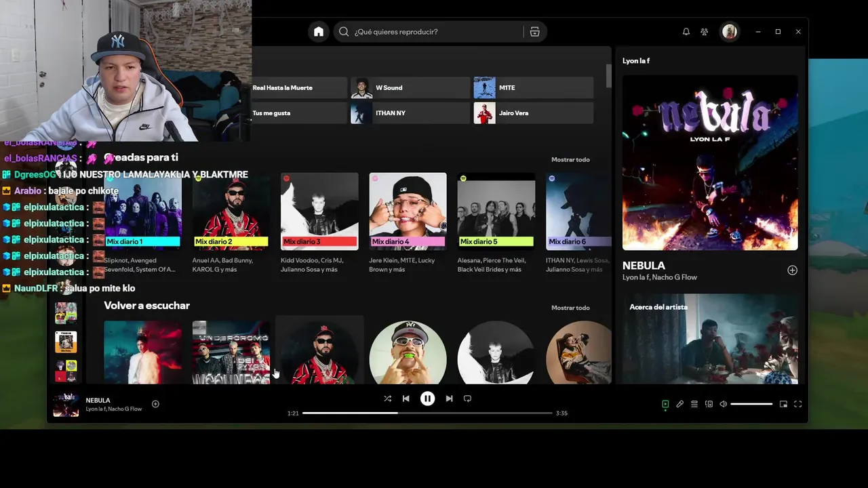Screen dimensions: 868x488
Task: Open the play queue
Action: [694, 404]
